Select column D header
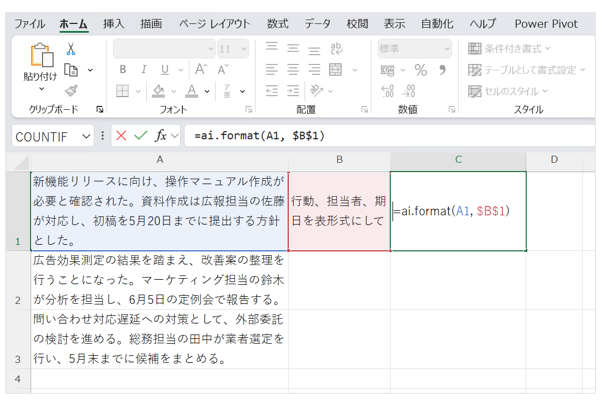The image size is (602, 402). click(x=554, y=159)
